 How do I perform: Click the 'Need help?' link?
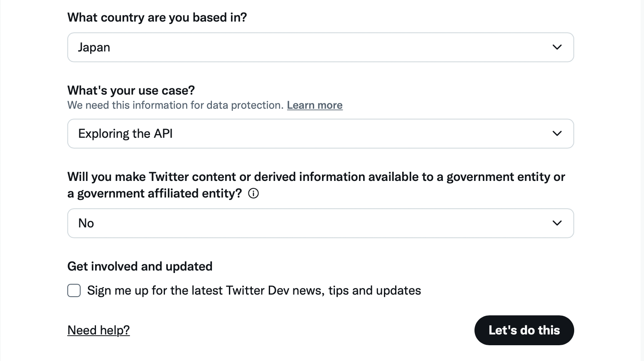point(98,330)
